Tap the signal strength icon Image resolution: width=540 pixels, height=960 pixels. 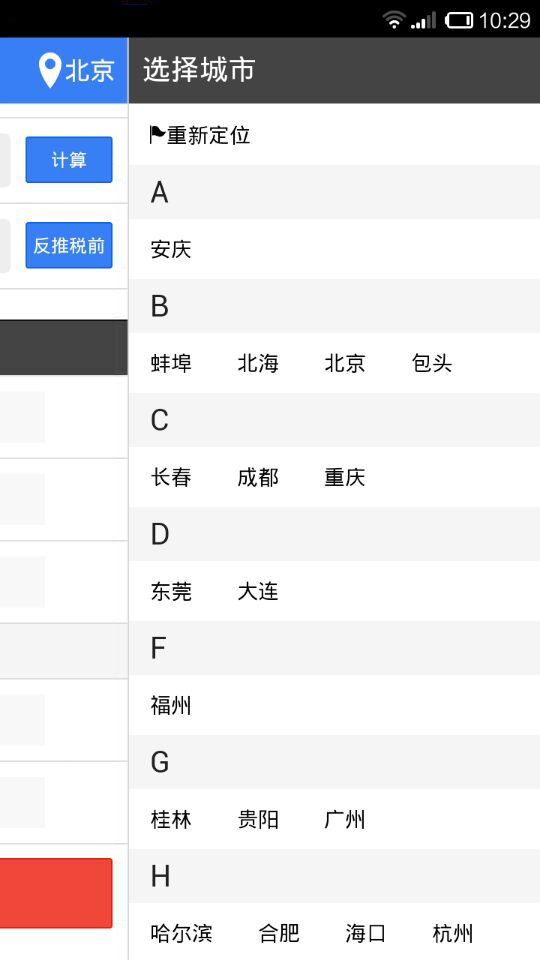423,20
